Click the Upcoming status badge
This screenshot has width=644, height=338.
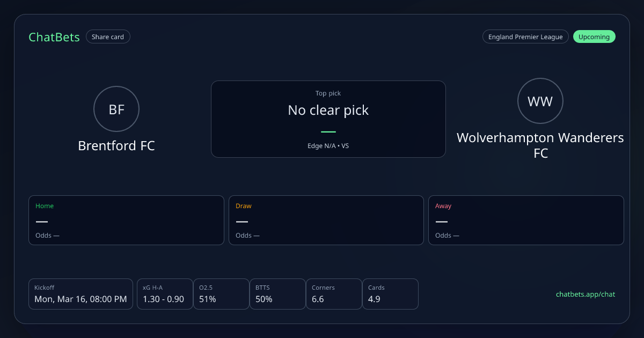[x=594, y=37]
